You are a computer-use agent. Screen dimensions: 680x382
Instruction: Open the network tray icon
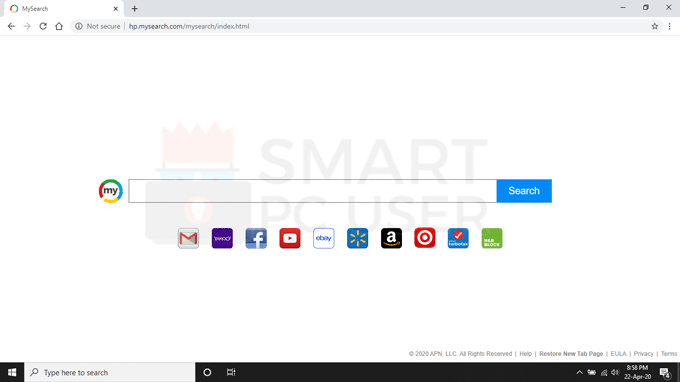(604, 372)
